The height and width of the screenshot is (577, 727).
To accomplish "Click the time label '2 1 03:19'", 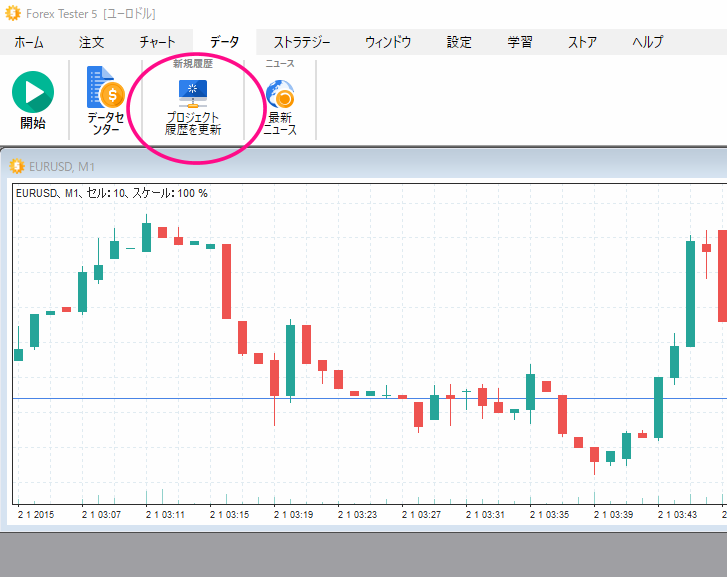I will click(x=293, y=514).
